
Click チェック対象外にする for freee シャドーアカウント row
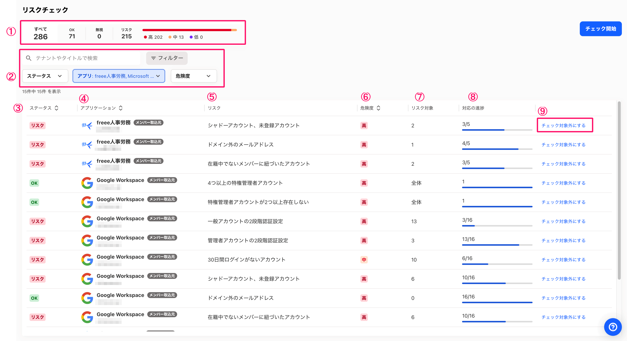563,125
